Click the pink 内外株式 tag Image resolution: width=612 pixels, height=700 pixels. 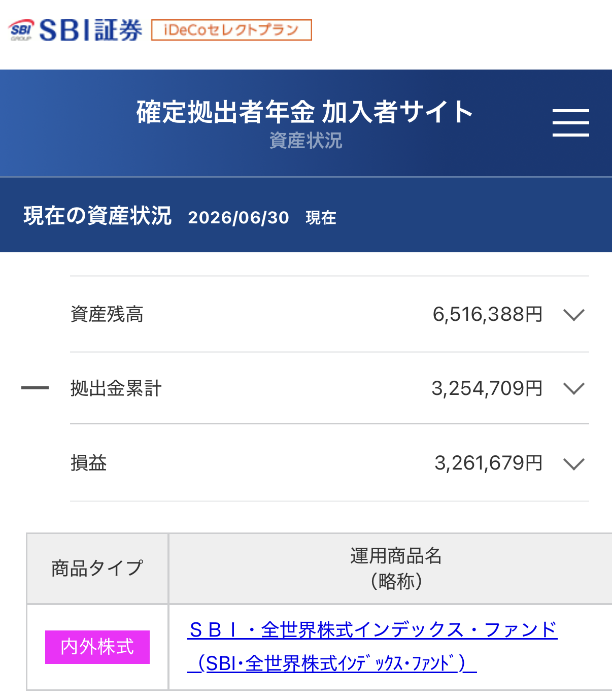97,647
